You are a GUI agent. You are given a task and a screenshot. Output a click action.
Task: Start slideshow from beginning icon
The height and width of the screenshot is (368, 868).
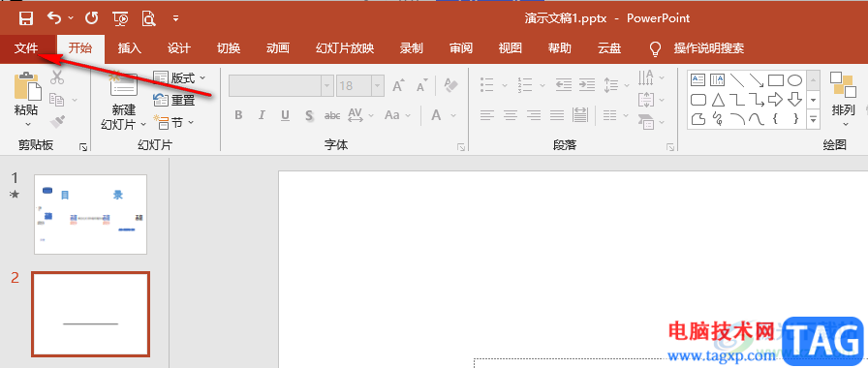[120, 18]
